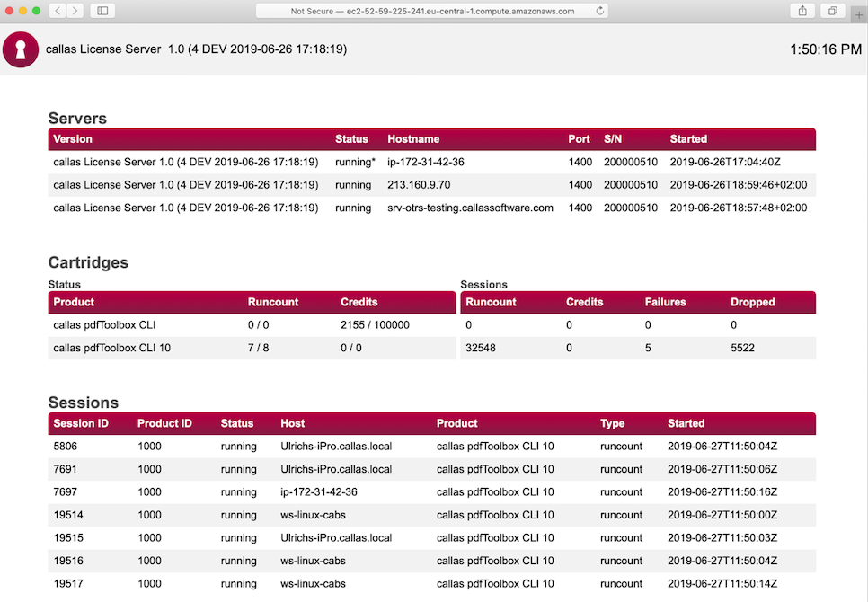Click session start time 2019-06-27T11:50:03Z
Screen dimensions: 868x602
pyautogui.click(x=722, y=538)
